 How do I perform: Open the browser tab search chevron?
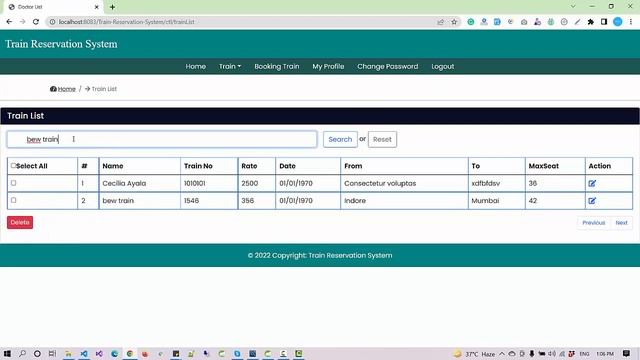point(573,7)
